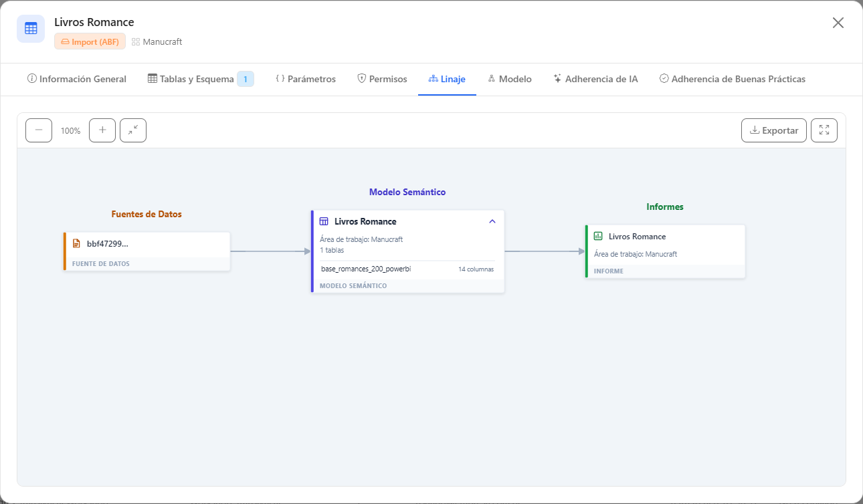Click the orange file icon on bbf47299 node
This screenshot has width=863, height=504.
pos(76,243)
